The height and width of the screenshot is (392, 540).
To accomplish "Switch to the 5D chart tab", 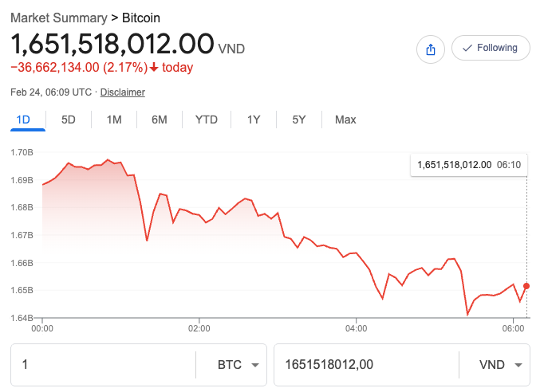I will (x=69, y=120).
